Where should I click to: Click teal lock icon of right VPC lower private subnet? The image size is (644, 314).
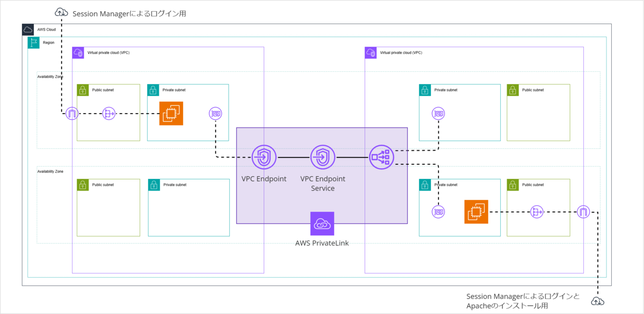[425, 185]
